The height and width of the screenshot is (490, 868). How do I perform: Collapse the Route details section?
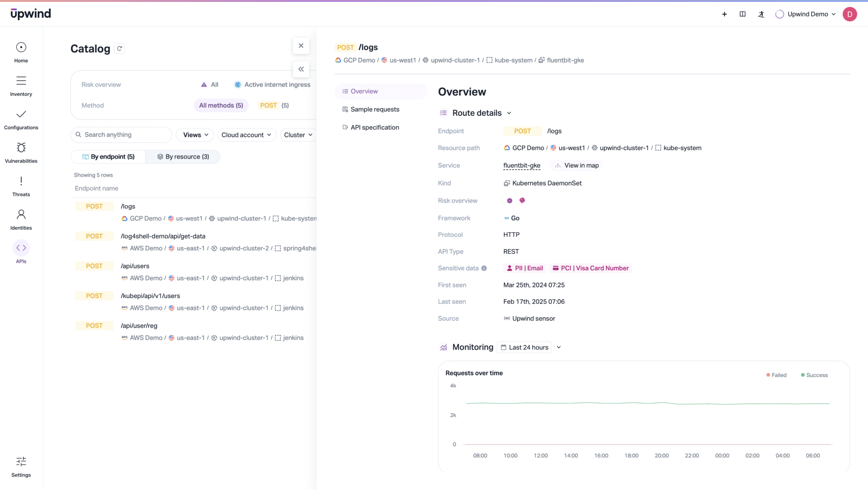tap(509, 113)
